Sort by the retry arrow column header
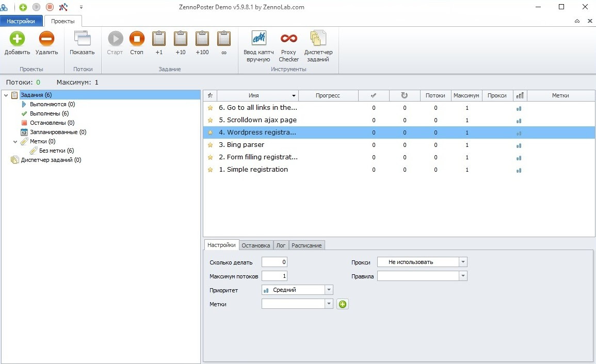Viewport: 596px width, 364px height. pos(405,95)
